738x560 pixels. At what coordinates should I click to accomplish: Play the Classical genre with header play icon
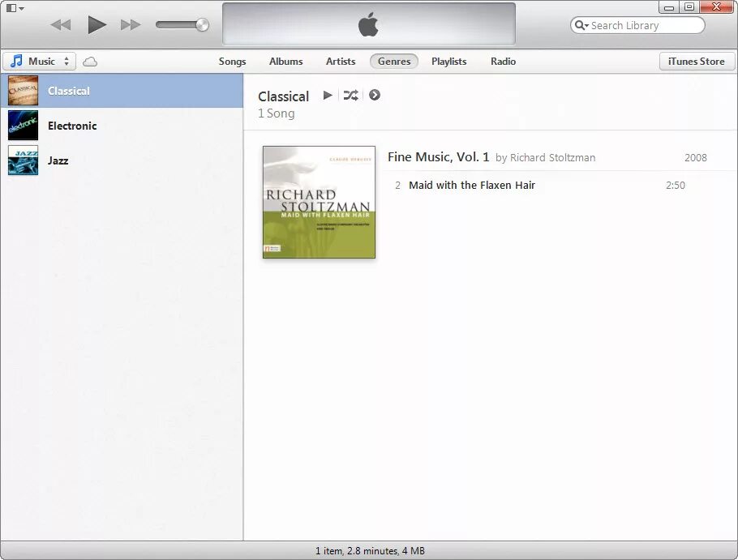pyautogui.click(x=328, y=96)
